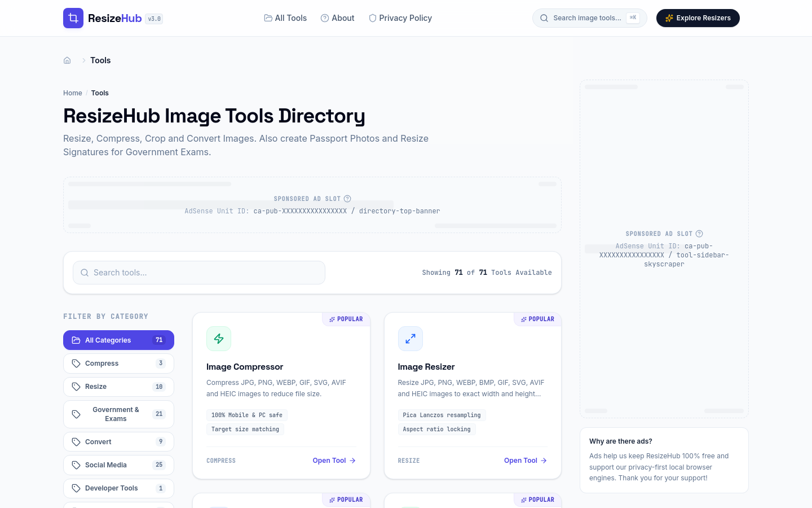Click the Image Resizer expand arrows icon
Image resolution: width=812 pixels, height=508 pixels.
tap(411, 339)
